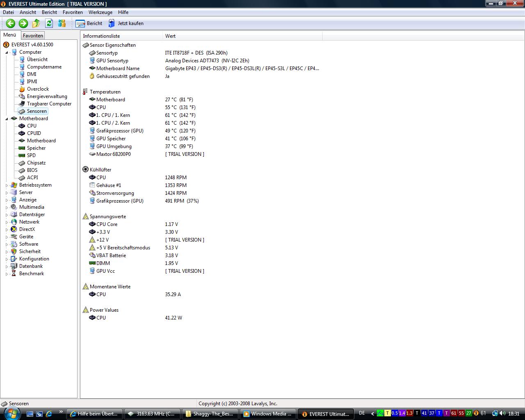Expand the Netzwerk tree node
This screenshot has width=525, height=420.
pyautogui.click(x=7, y=222)
